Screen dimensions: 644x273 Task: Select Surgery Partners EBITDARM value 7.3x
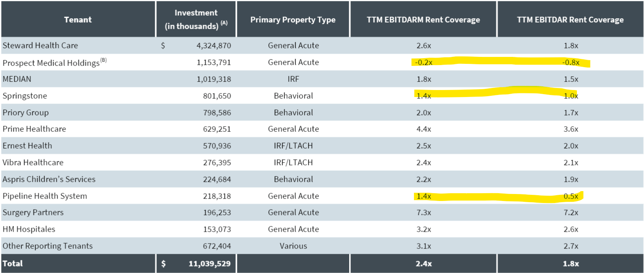pyautogui.click(x=424, y=212)
